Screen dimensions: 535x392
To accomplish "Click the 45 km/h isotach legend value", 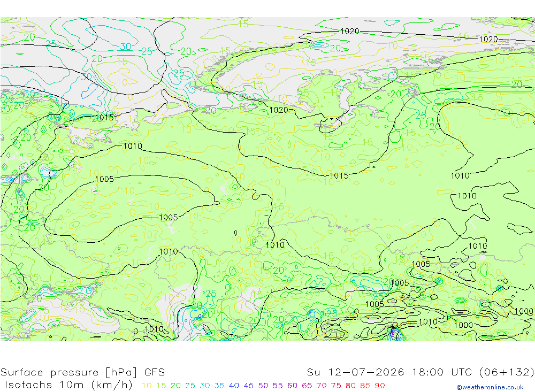I will click(248, 386).
